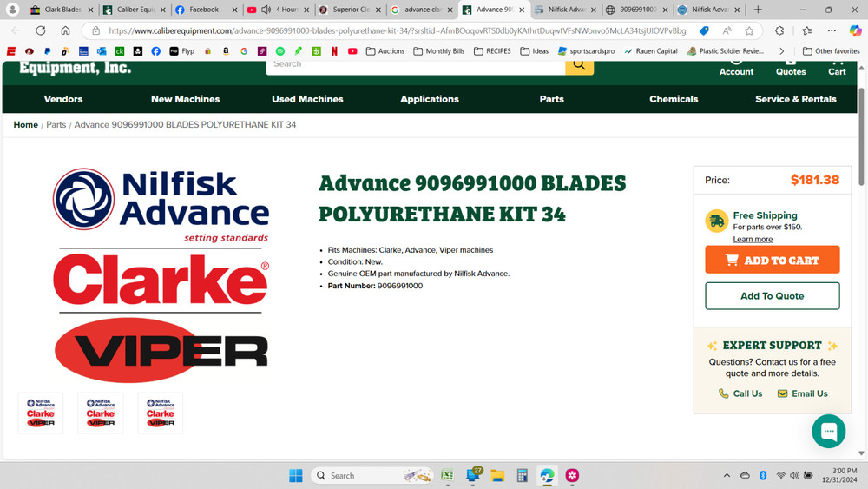The height and width of the screenshot is (489, 868).
Task: Open the Outlook bookmark icon
Action: point(102,51)
